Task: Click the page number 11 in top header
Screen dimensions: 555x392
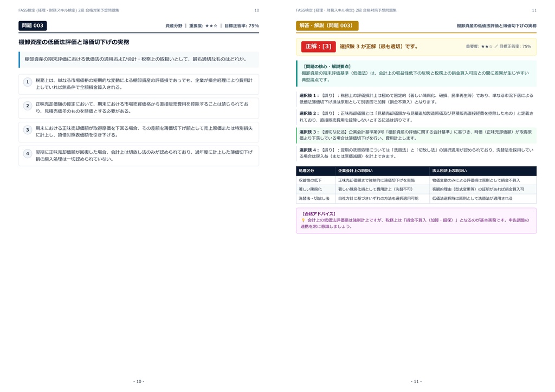Action: [x=534, y=10]
